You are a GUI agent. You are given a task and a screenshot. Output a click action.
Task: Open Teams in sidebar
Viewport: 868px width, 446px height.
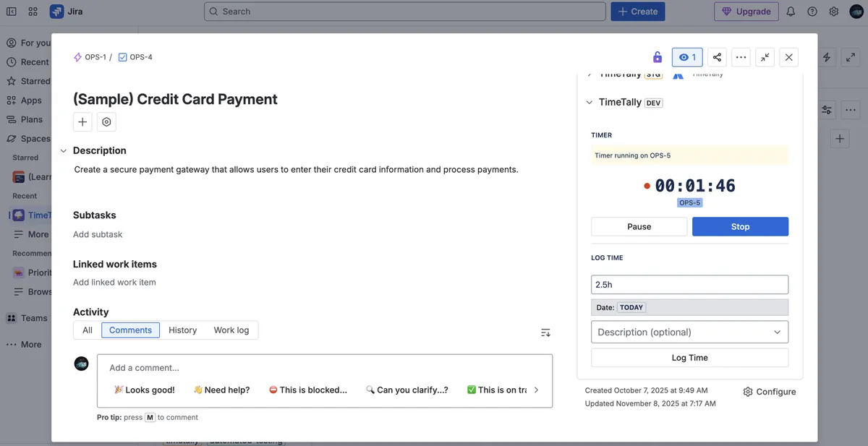pos(27,318)
